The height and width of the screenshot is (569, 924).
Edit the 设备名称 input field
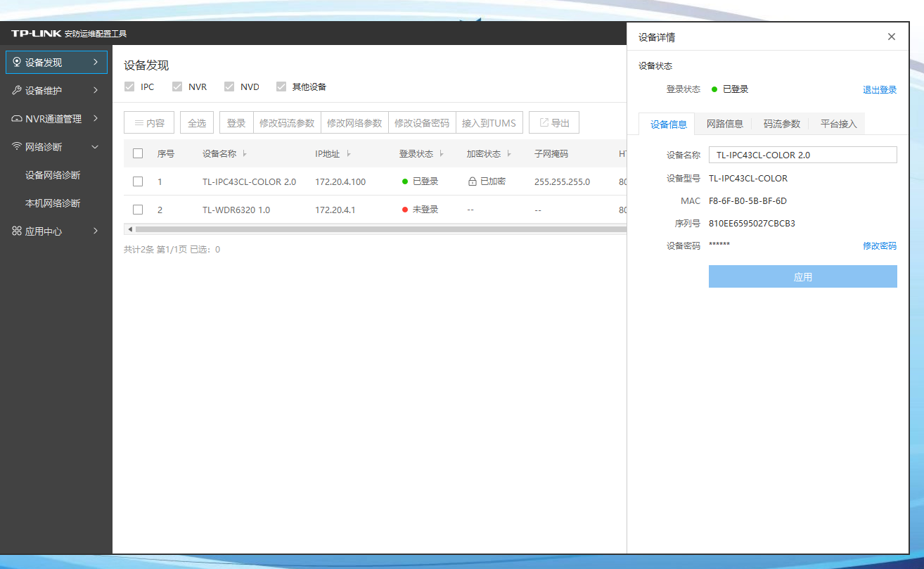click(x=803, y=155)
